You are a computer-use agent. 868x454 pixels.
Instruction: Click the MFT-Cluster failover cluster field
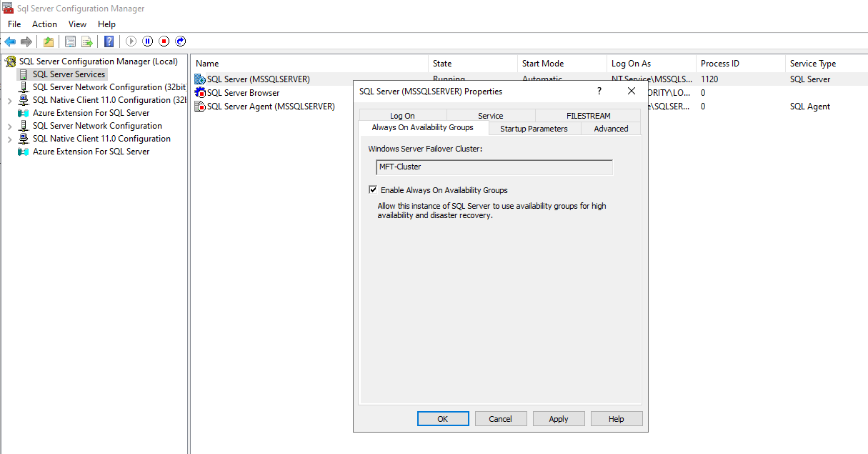(x=494, y=167)
